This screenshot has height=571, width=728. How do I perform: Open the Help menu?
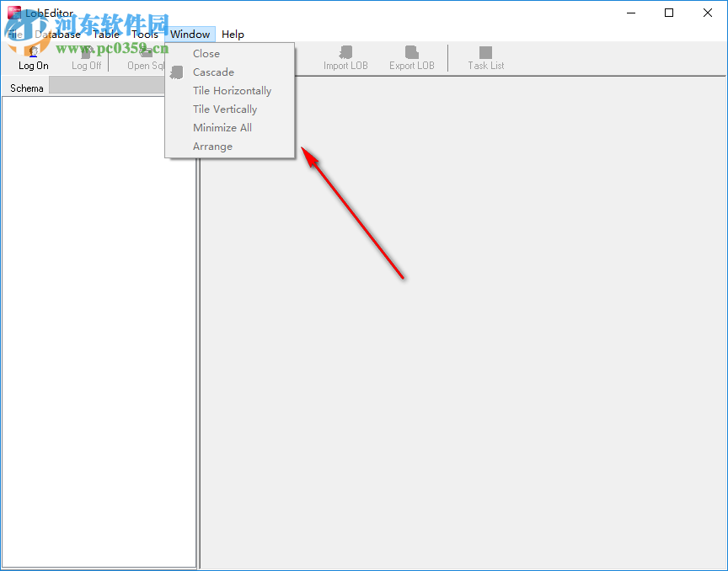click(233, 35)
